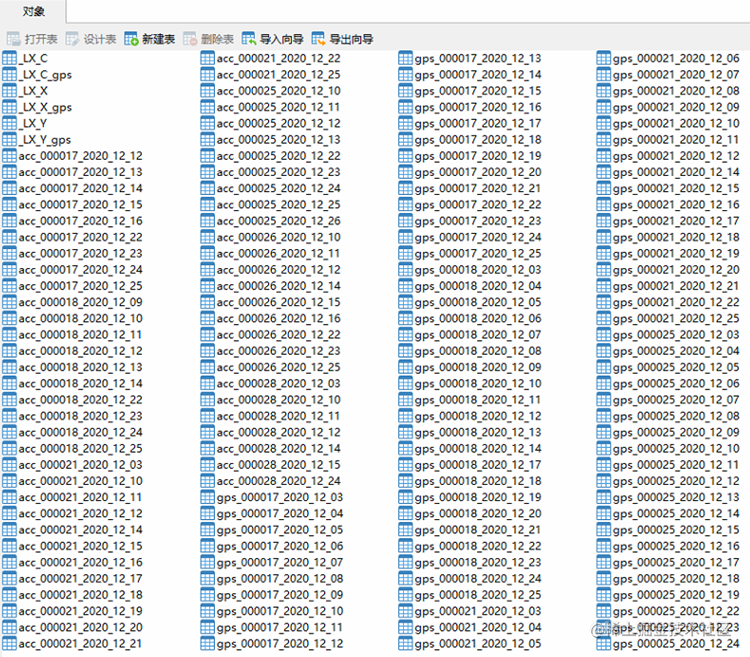The height and width of the screenshot is (657, 750).
Task: Click table icon of acc_000021_2020_12_22
Action: pyautogui.click(x=208, y=58)
